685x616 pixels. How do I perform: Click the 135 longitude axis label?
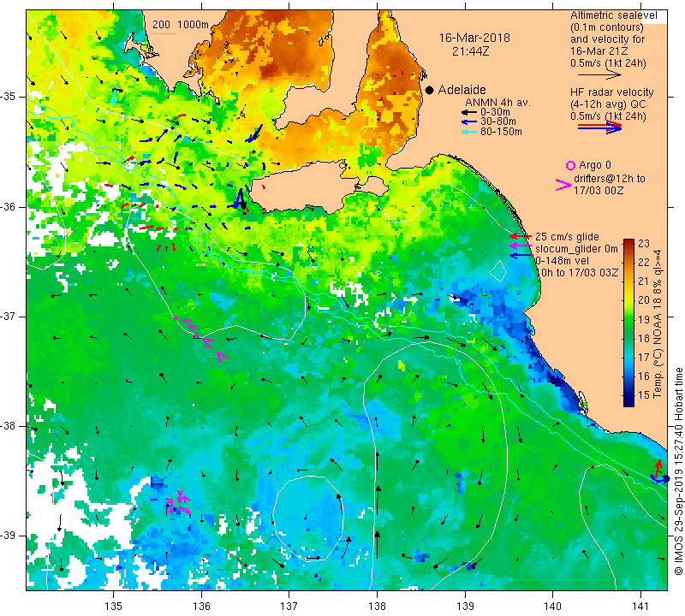point(114,606)
